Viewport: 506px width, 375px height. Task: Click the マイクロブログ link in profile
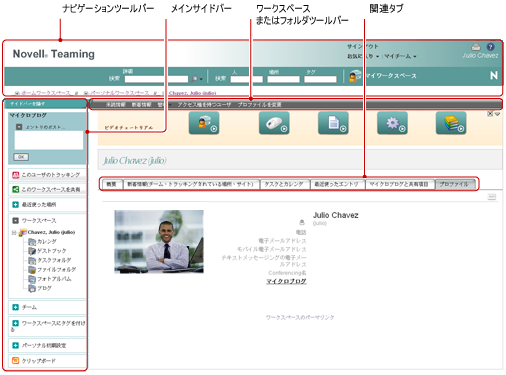click(x=286, y=281)
